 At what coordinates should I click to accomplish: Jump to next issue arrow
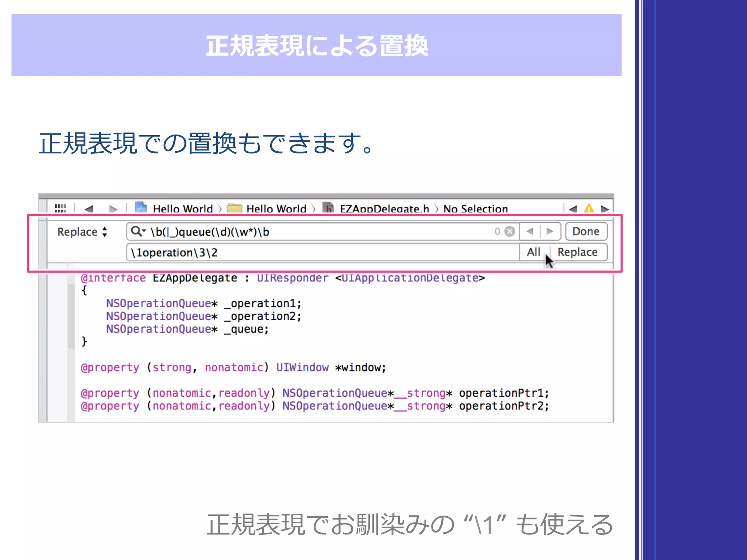coord(605,209)
